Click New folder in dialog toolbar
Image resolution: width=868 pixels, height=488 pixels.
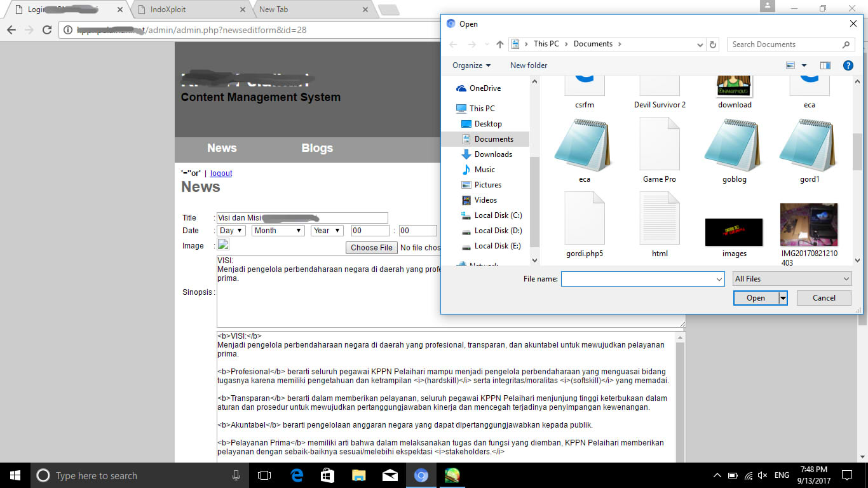click(529, 65)
